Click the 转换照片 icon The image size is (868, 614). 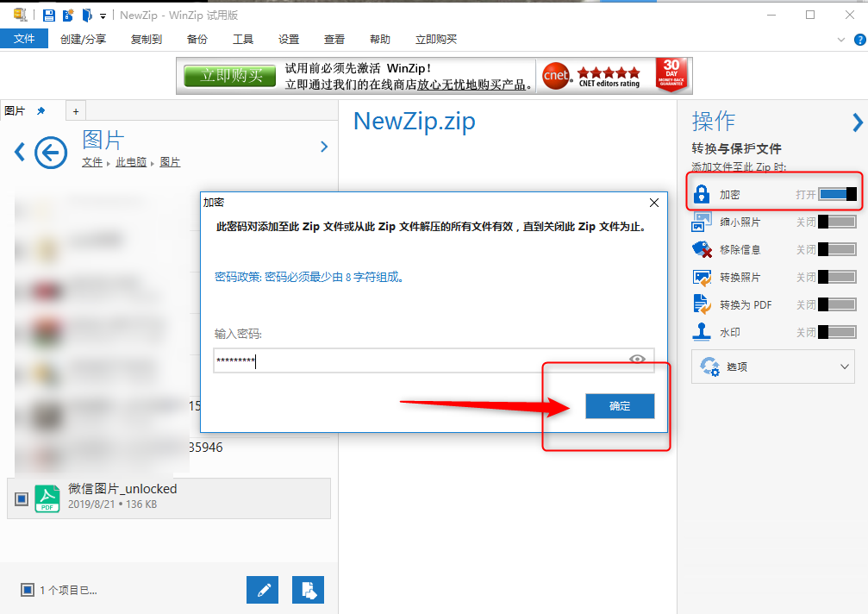[x=702, y=277]
